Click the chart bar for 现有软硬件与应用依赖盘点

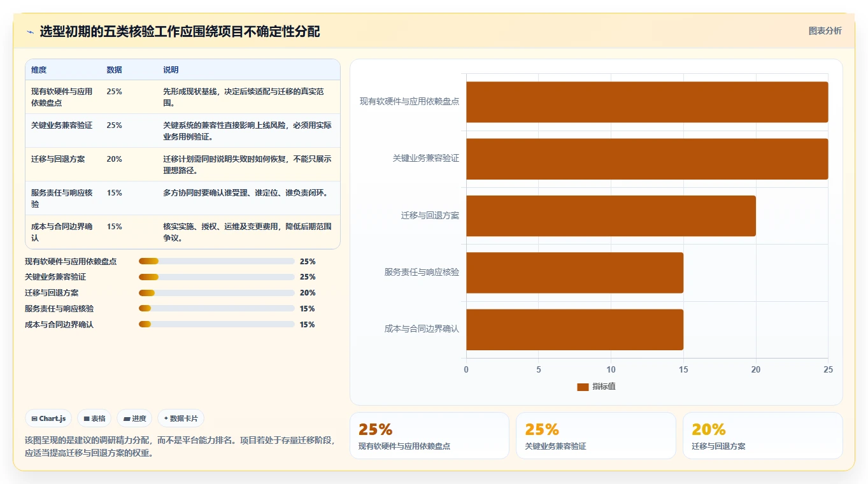(647, 102)
